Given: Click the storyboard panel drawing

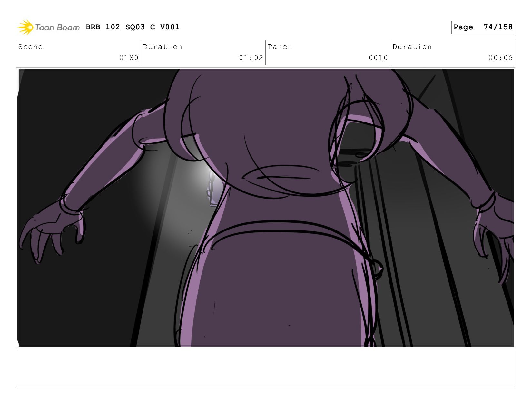Looking at the screenshot, I should (266, 208).
